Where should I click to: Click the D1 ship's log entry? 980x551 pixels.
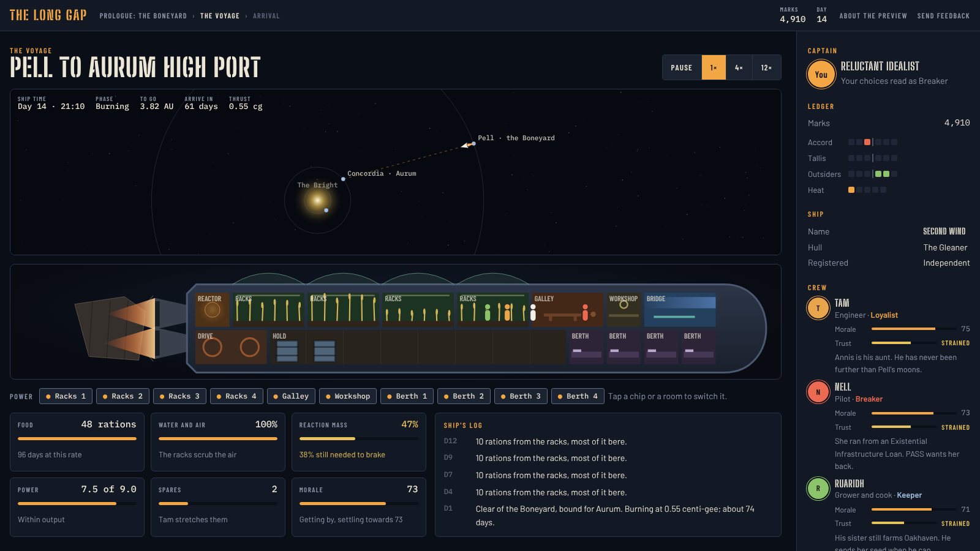pyautogui.click(x=608, y=515)
